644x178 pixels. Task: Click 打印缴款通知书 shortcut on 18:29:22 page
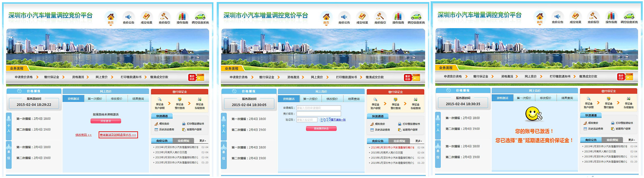[x=193, y=124]
